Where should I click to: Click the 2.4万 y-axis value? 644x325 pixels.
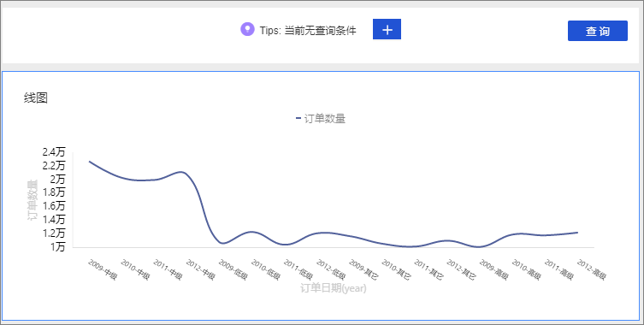53,152
